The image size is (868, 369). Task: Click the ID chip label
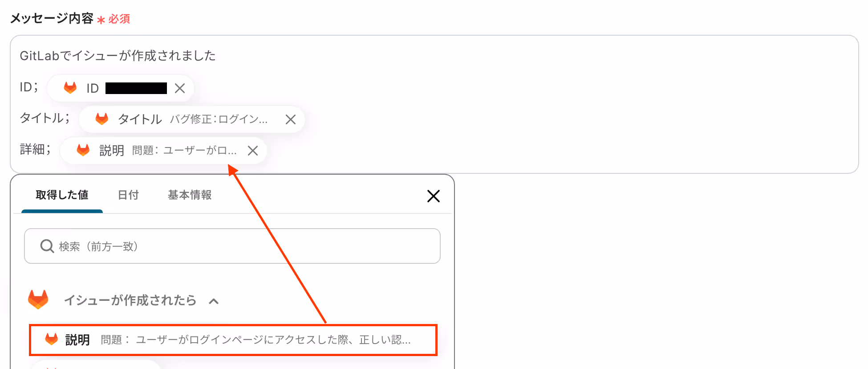tap(93, 88)
